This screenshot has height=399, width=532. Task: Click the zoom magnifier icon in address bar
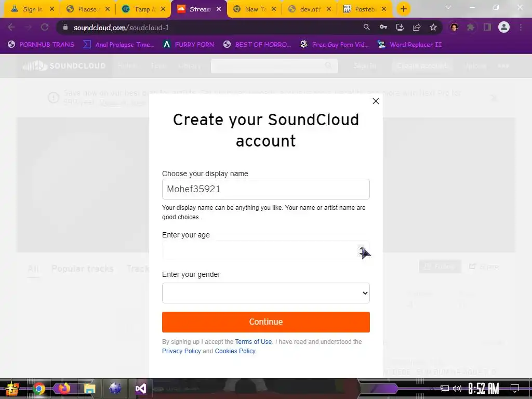pyautogui.click(x=366, y=27)
